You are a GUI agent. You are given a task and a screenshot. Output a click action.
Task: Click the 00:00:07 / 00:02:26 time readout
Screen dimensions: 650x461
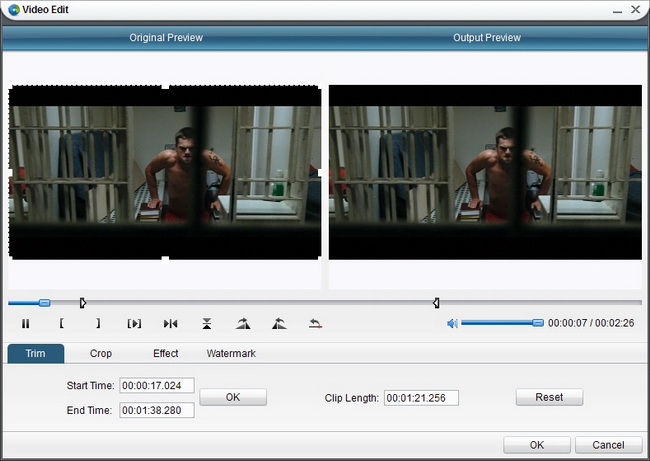click(591, 323)
